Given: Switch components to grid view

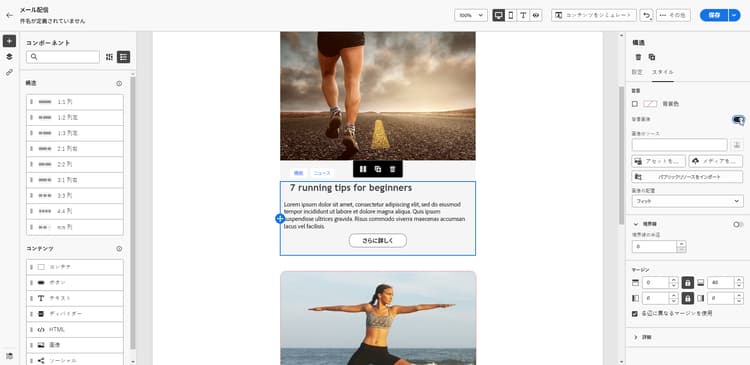Looking at the screenshot, I should click(110, 57).
